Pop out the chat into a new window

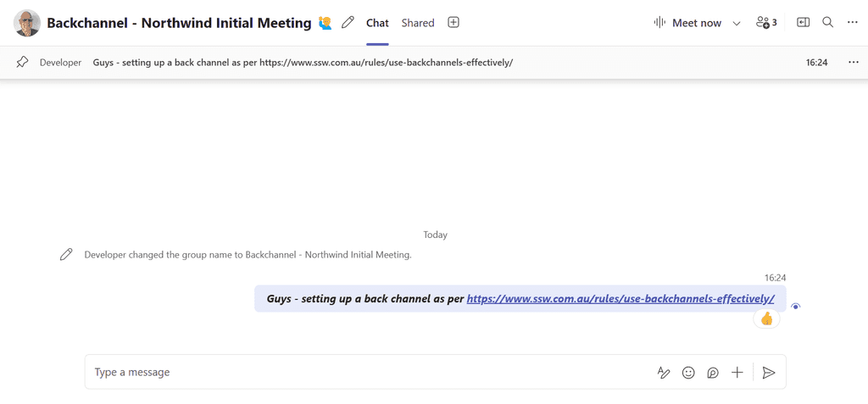tap(803, 23)
